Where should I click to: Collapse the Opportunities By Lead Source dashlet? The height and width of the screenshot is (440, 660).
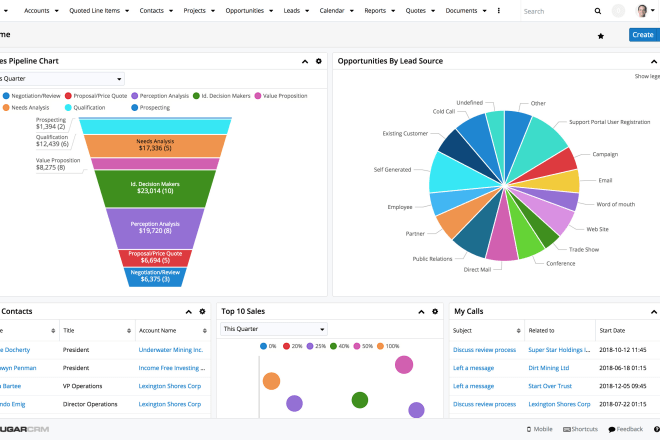click(654, 61)
